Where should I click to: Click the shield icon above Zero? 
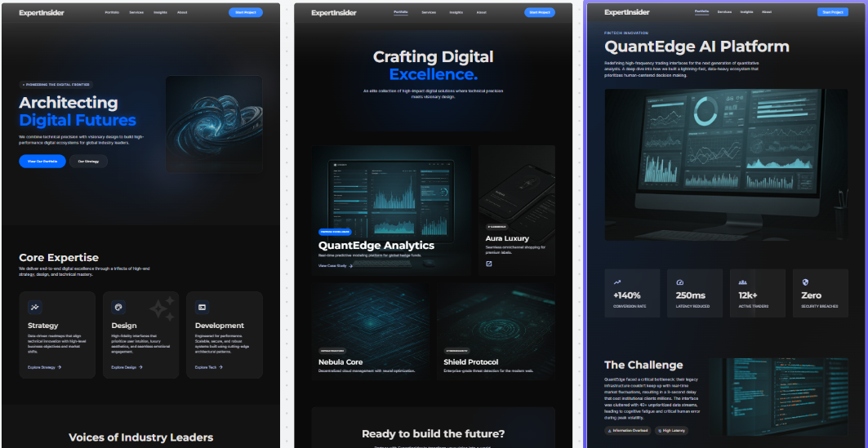tap(805, 282)
